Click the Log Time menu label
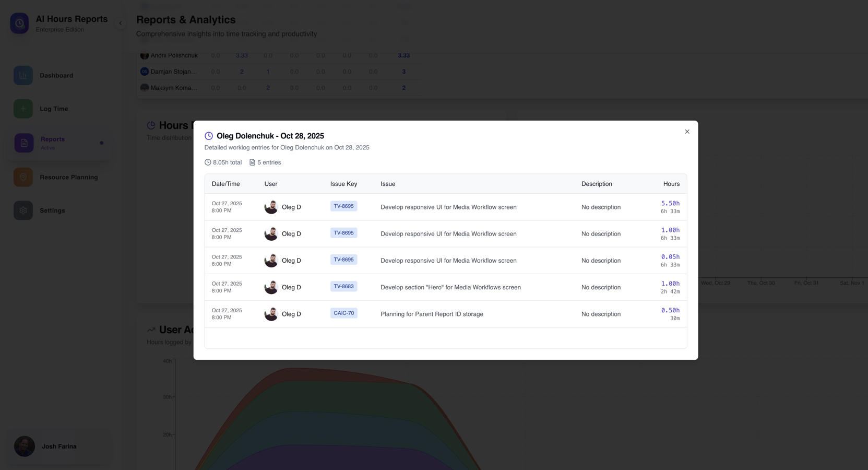This screenshot has height=470, width=868. coord(54,109)
